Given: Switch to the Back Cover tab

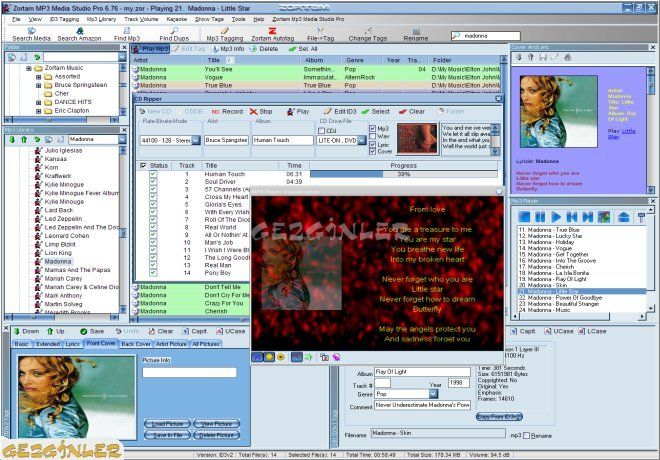Looking at the screenshot, I should pos(136,344).
